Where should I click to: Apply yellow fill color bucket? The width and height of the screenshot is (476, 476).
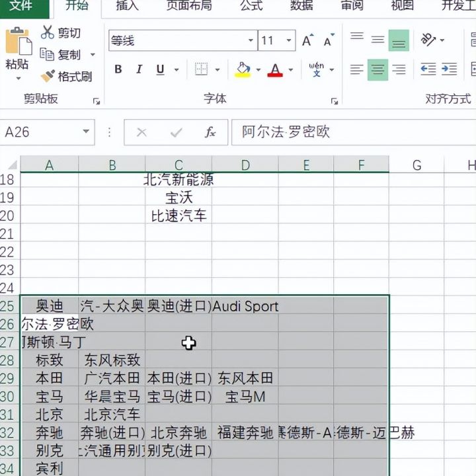click(243, 69)
